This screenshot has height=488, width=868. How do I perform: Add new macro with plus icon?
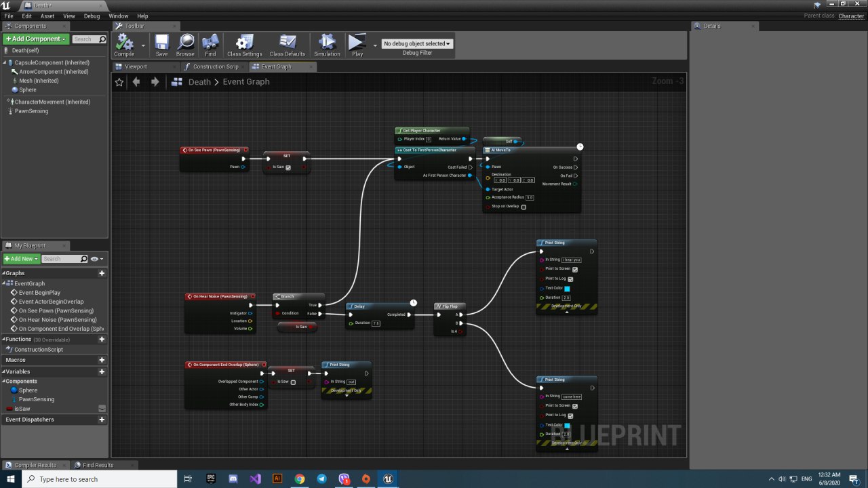102,360
